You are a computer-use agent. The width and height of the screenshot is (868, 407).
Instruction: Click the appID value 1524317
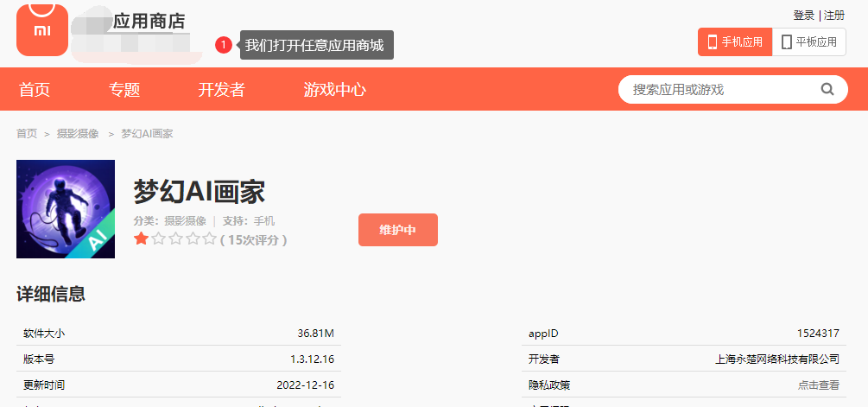[x=818, y=334]
